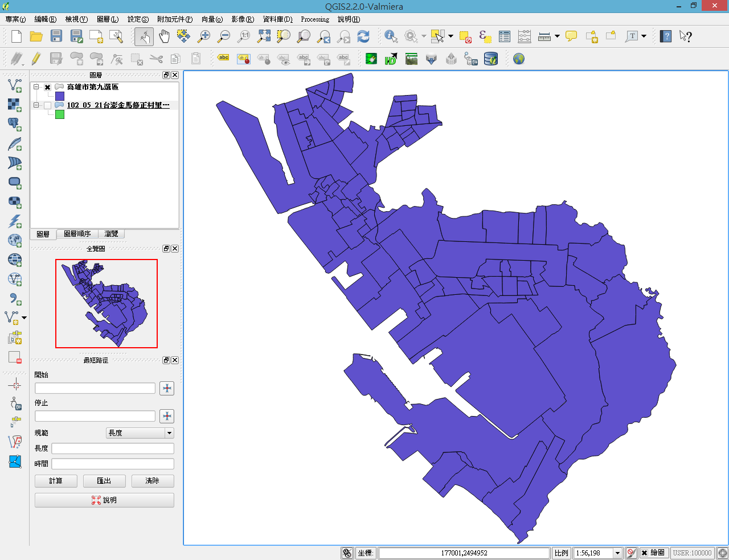
Task: Click the Save Project floppy icon
Action: 56,36
